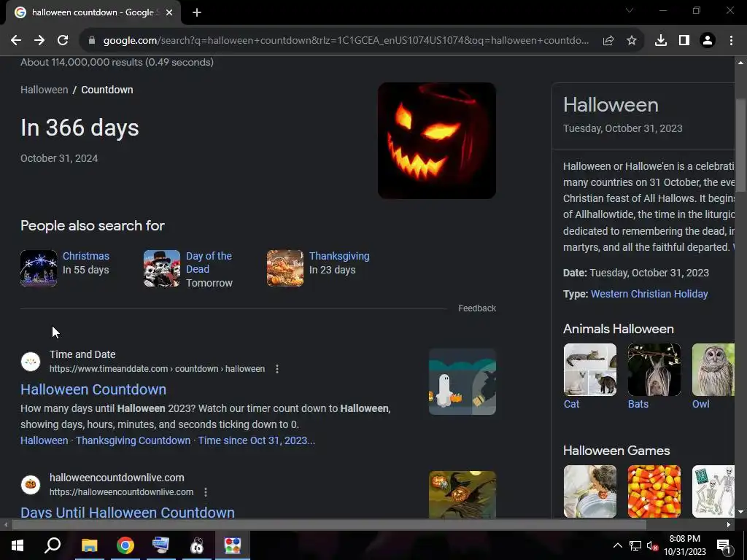Image resolution: width=747 pixels, height=560 pixels.
Task: Open clock showing 8:08 PM
Action: (684, 545)
